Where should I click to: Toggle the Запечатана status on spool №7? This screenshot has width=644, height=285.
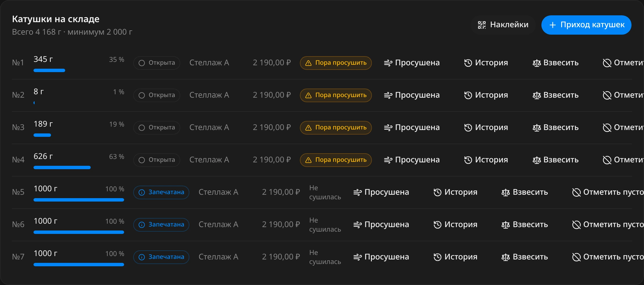click(161, 257)
